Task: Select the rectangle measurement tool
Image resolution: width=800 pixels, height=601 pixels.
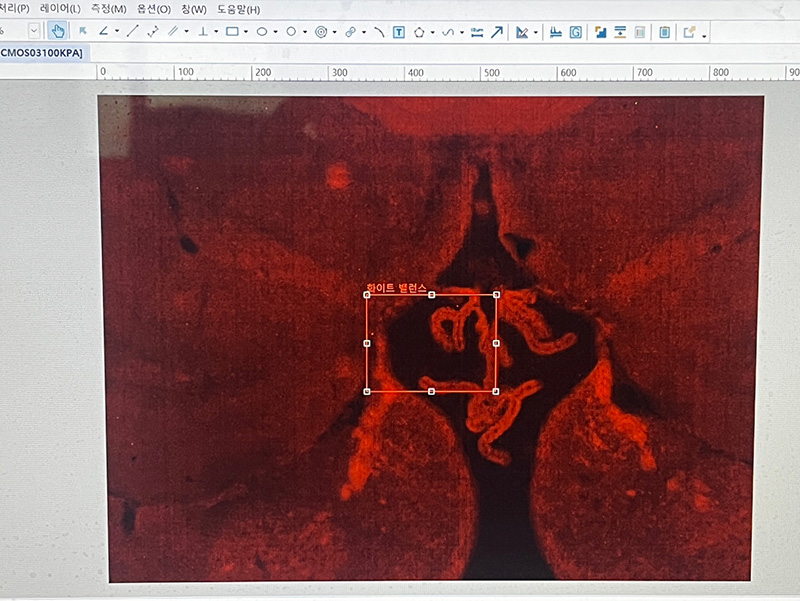Action: [x=232, y=32]
